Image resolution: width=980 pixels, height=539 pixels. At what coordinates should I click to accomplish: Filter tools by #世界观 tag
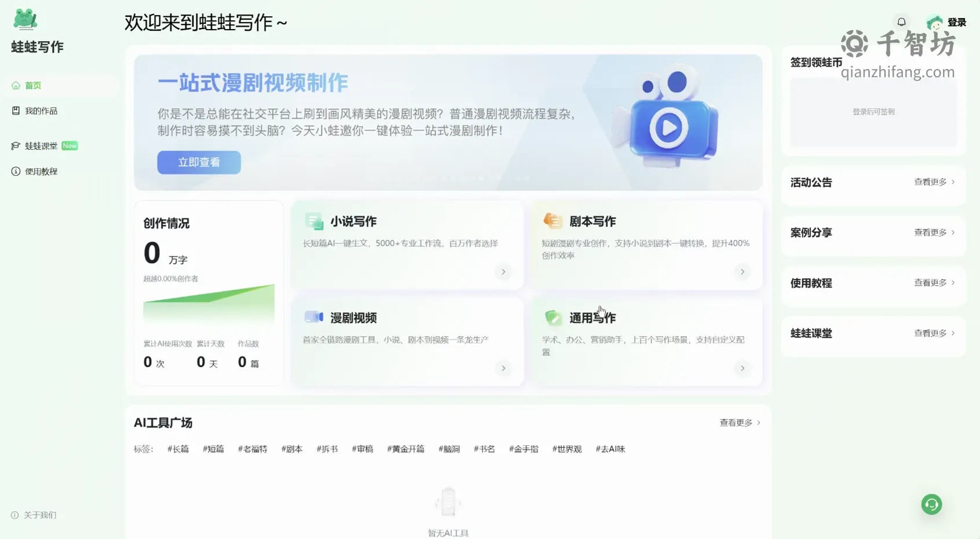point(567,449)
